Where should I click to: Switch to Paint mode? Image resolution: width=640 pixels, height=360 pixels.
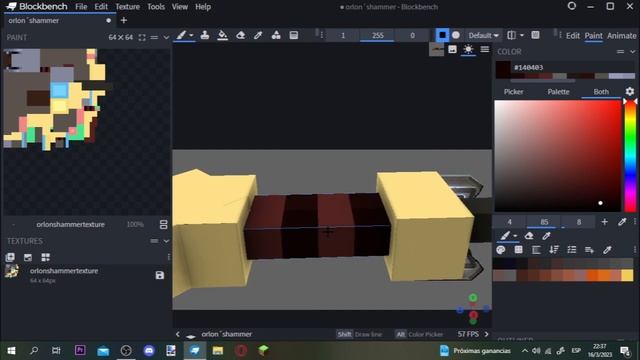tap(593, 36)
